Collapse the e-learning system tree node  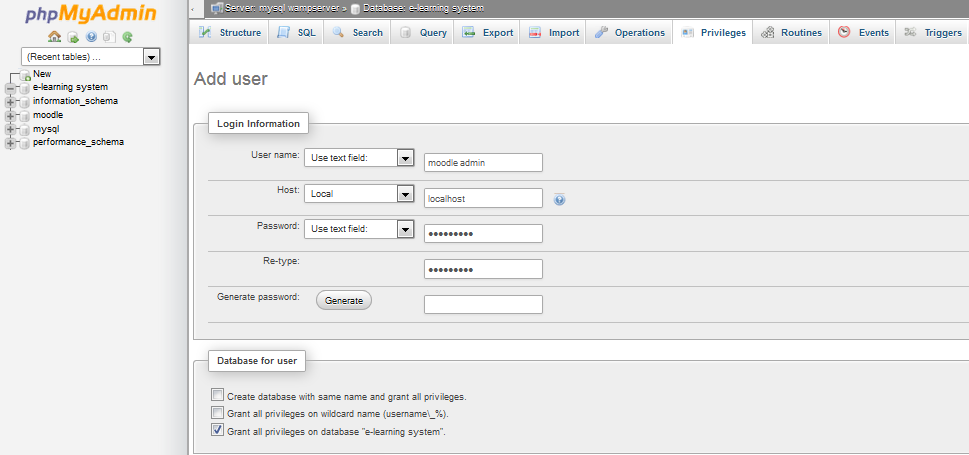[x=10, y=88]
